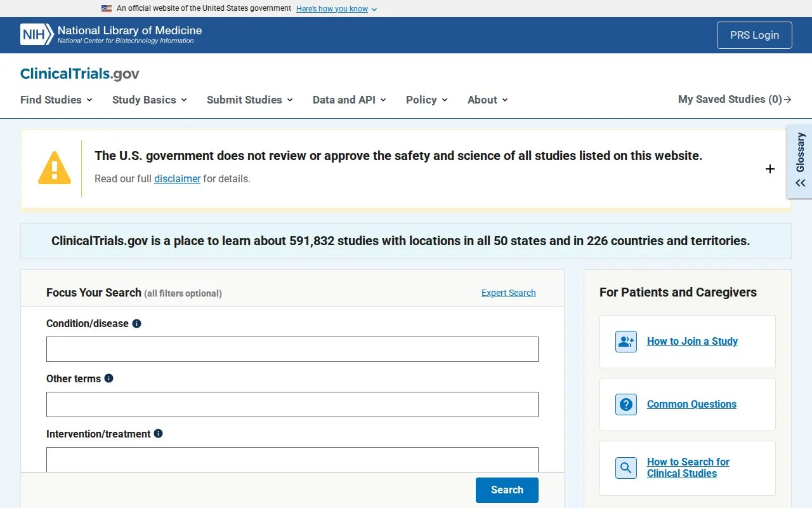
Task: Open the About menu
Action: tap(488, 100)
